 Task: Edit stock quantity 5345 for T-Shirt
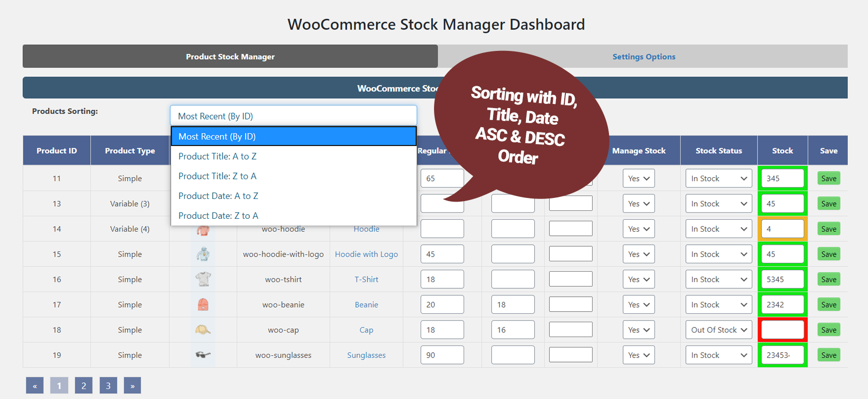[782, 279]
